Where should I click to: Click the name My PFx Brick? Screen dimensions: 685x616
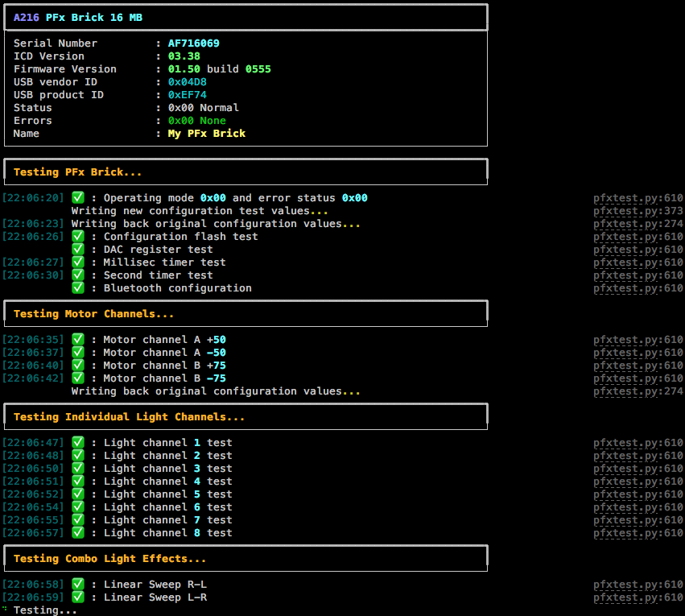pos(207,133)
